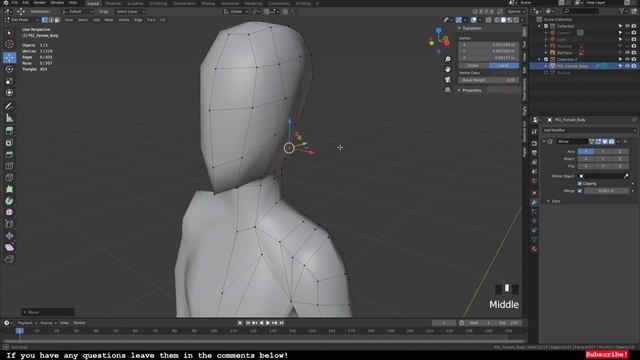Screen dimensions: 640x360
Task: Click the play animation button
Action: pyautogui.click(x=268, y=323)
